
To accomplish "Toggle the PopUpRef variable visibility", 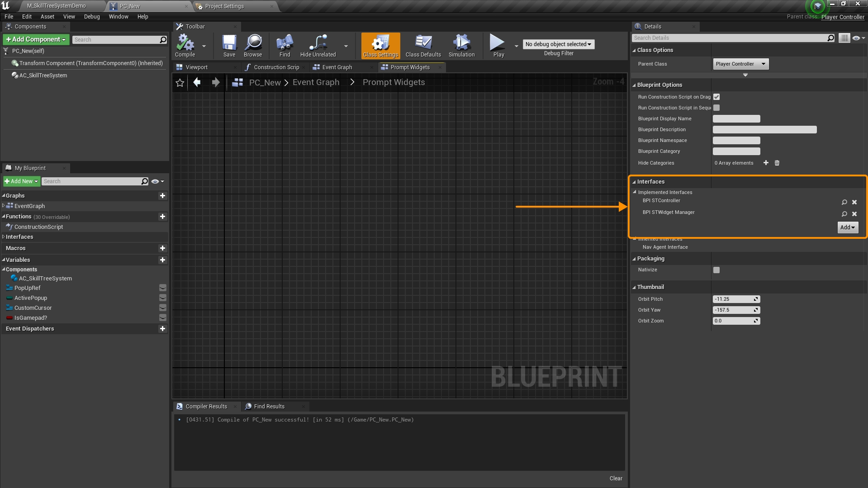I will [x=163, y=288].
